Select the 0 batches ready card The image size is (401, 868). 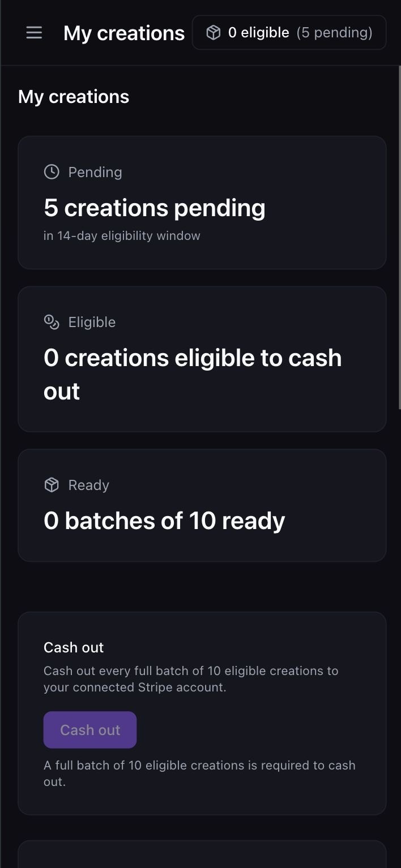point(202,505)
